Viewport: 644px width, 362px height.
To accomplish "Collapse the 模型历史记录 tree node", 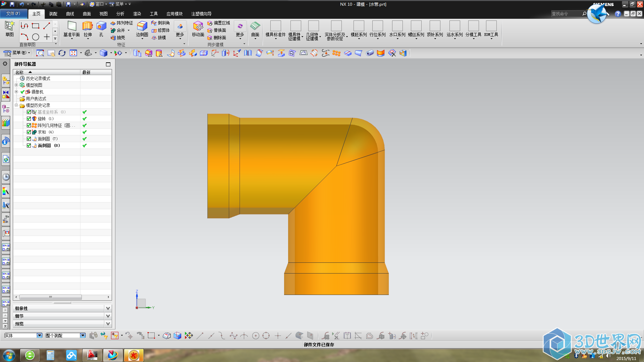I will 16,105.
